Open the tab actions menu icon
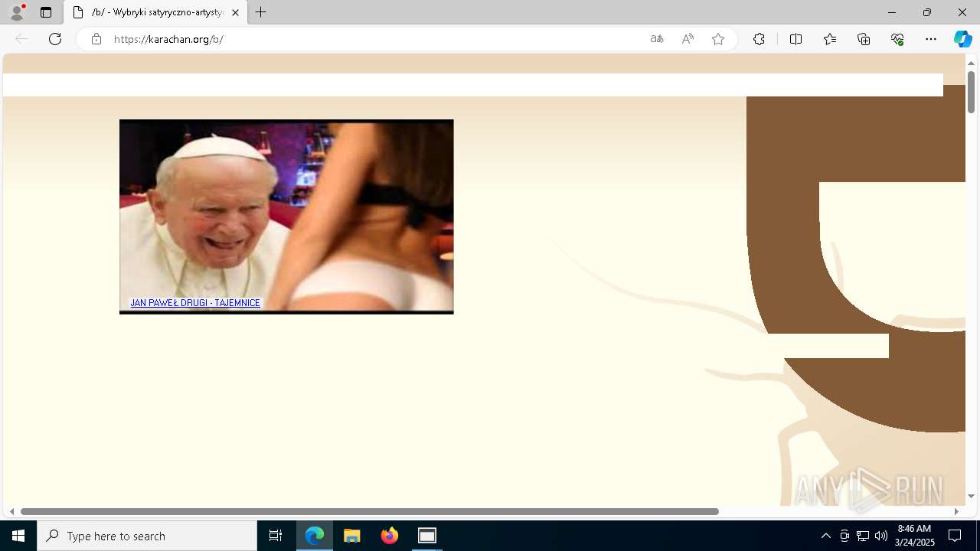This screenshot has height=551, width=980. (46, 12)
